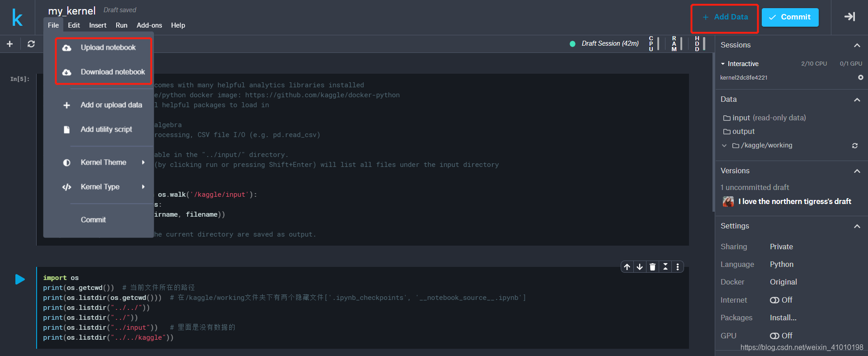The width and height of the screenshot is (868, 356).
Task: Click the '1 uncommitted draft' text
Action: pyautogui.click(x=755, y=187)
